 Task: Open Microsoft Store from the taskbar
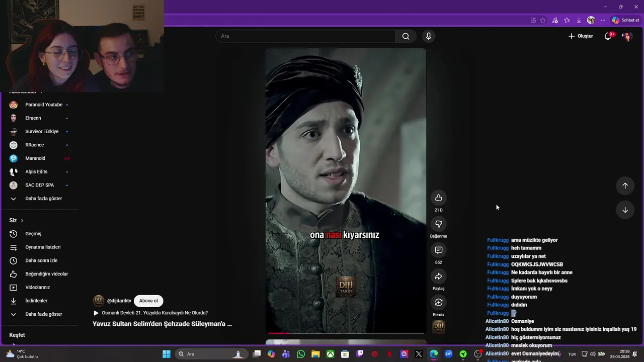coord(345,354)
